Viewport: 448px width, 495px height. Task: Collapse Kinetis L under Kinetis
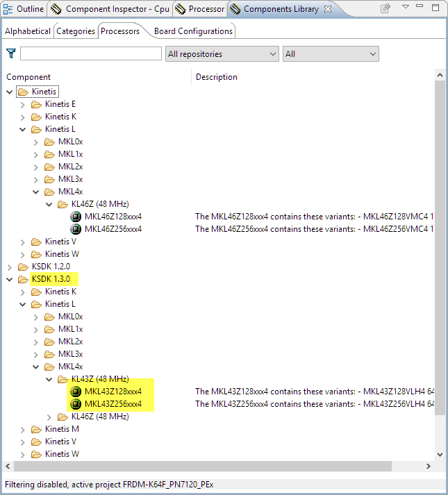pyautogui.click(x=23, y=129)
